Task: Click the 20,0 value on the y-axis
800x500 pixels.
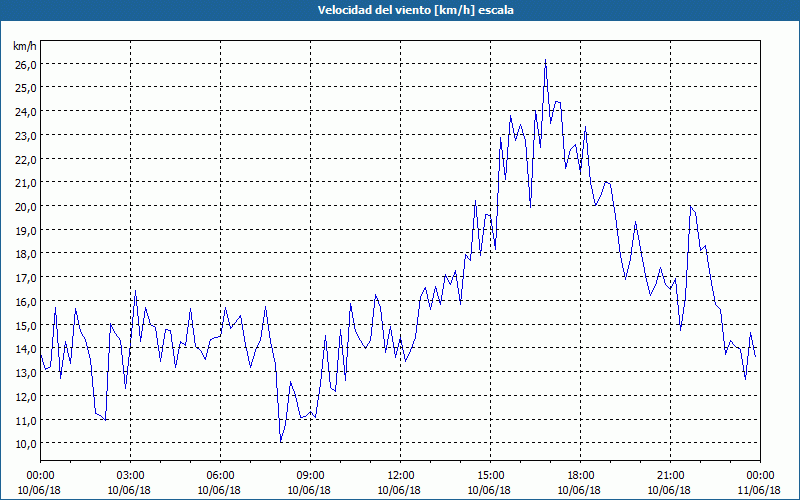Action: [x=24, y=207]
